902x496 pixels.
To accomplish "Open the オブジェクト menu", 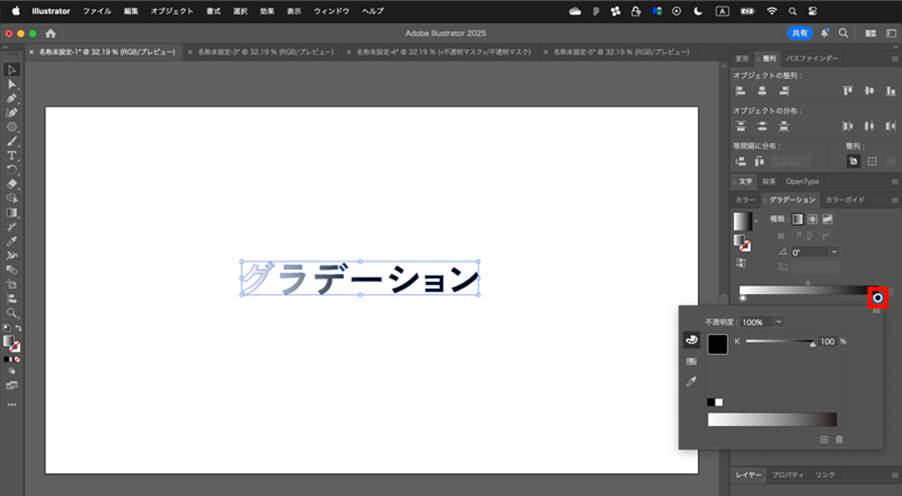I will click(x=171, y=11).
